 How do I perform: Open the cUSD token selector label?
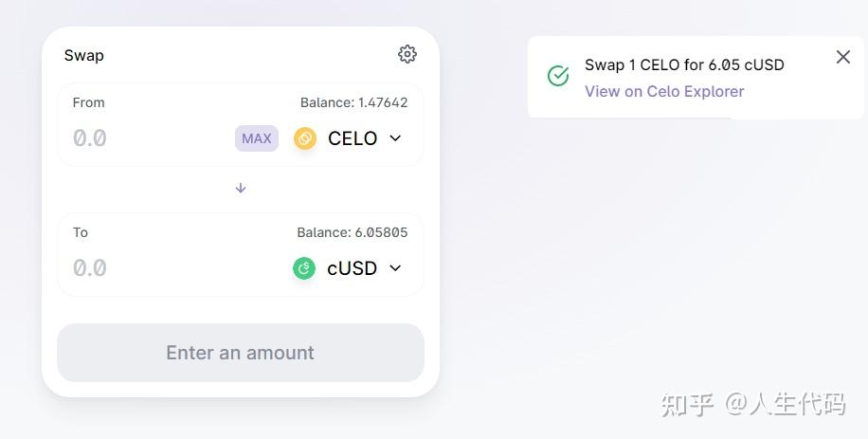coord(353,268)
